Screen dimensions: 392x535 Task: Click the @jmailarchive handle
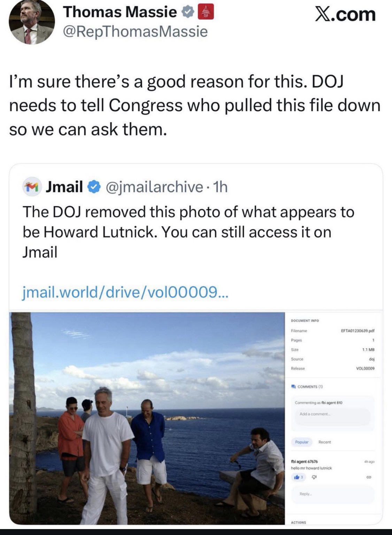[x=154, y=187]
